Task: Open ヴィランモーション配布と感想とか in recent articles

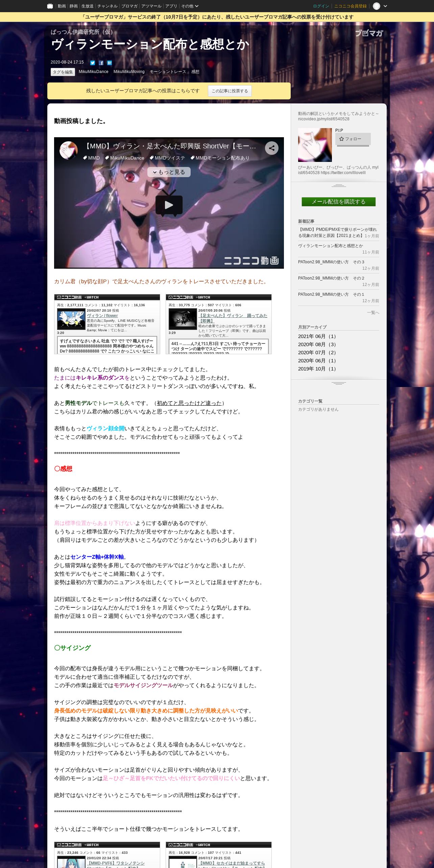Action: [331, 246]
